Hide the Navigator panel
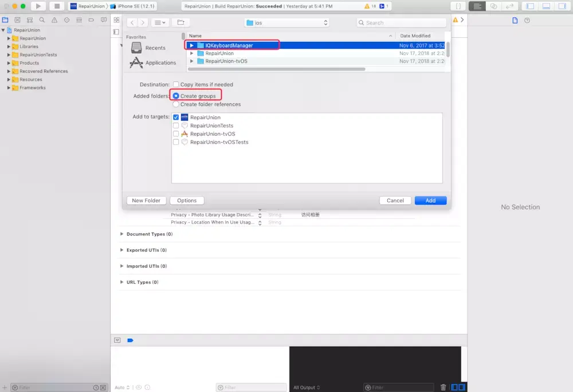Image resolution: width=573 pixels, height=392 pixels. (x=530, y=6)
